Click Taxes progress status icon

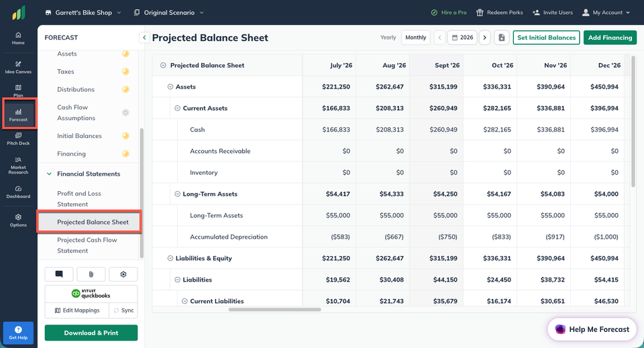(x=125, y=71)
